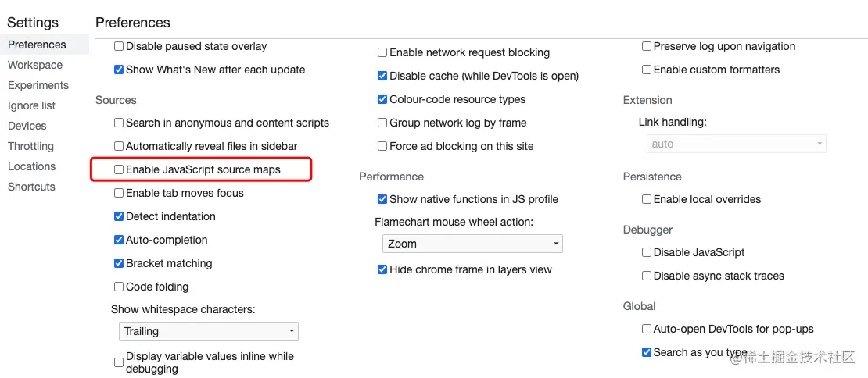
Task: Check Group network log by frame
Action: tap(382, 123)
